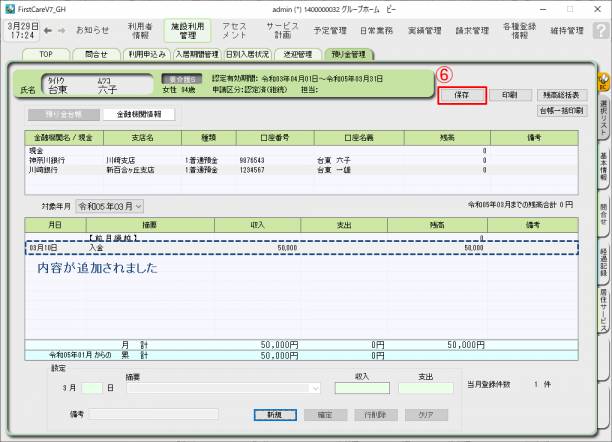The image size is (612, 442).
Task: Switch to the 金融機関情報 tab
Action: pos(139,115)
